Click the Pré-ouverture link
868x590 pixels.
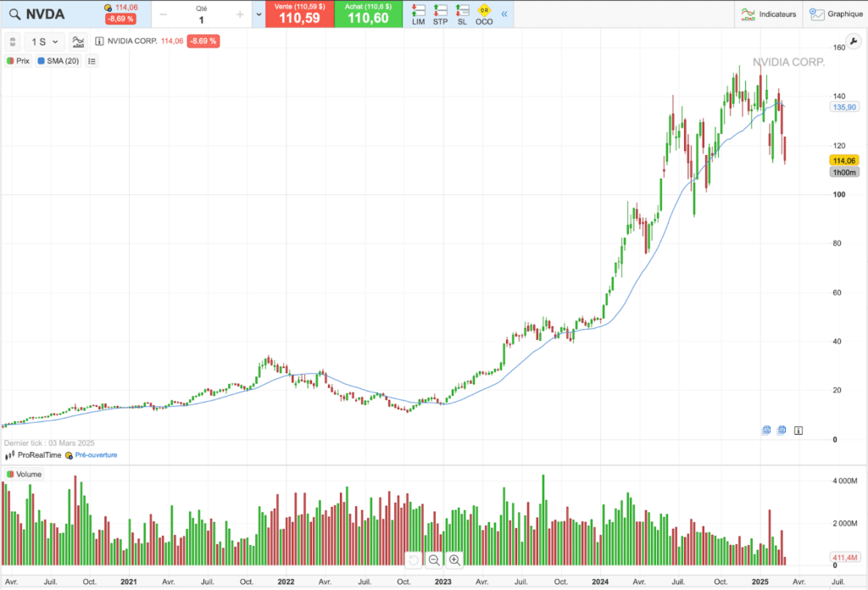97,455
